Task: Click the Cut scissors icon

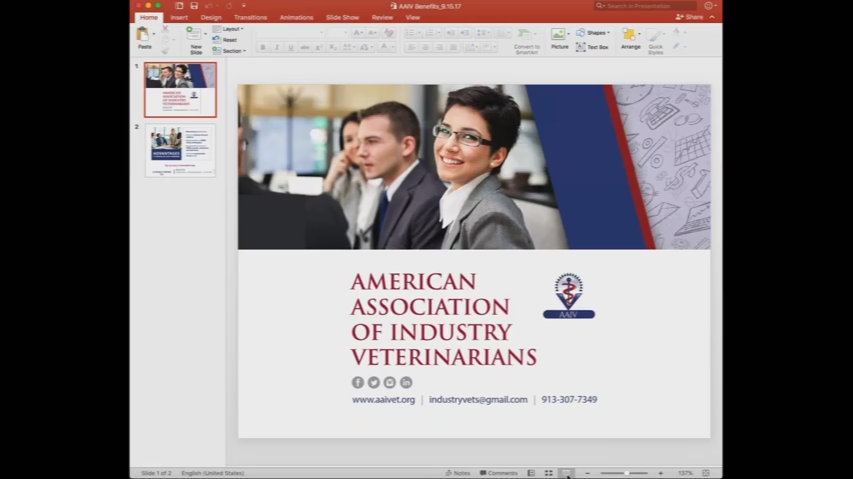Action: [165, 28]
